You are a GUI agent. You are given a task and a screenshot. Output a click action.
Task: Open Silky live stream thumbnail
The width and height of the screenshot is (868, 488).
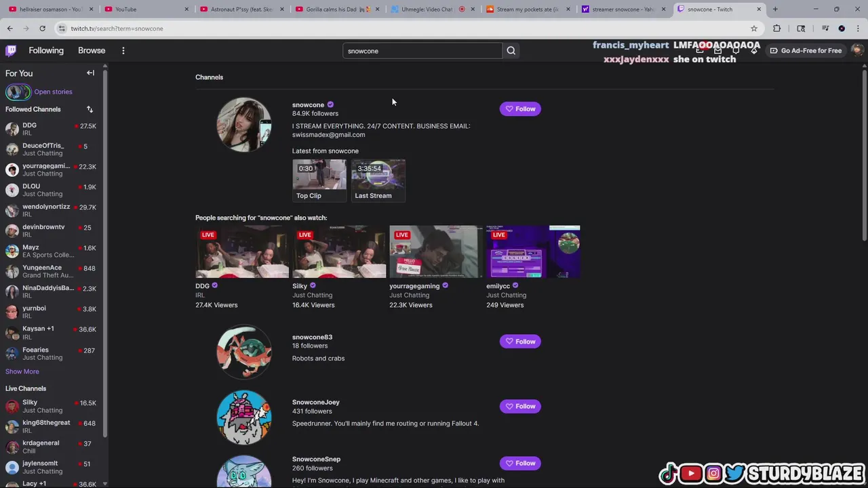pos(339,251)
